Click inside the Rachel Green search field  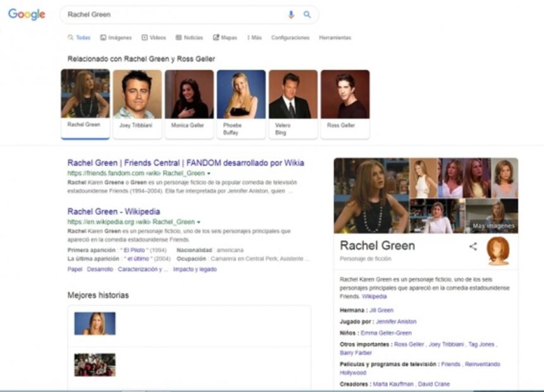171,15
